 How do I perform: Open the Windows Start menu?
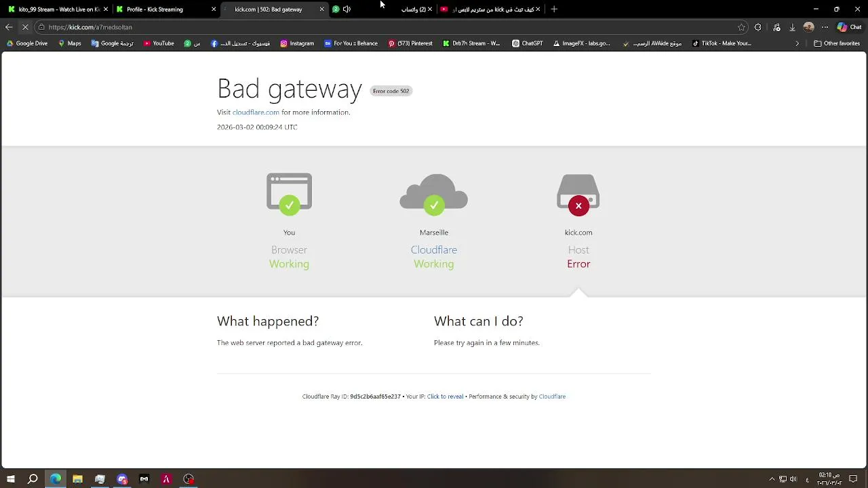click(10, 479)
